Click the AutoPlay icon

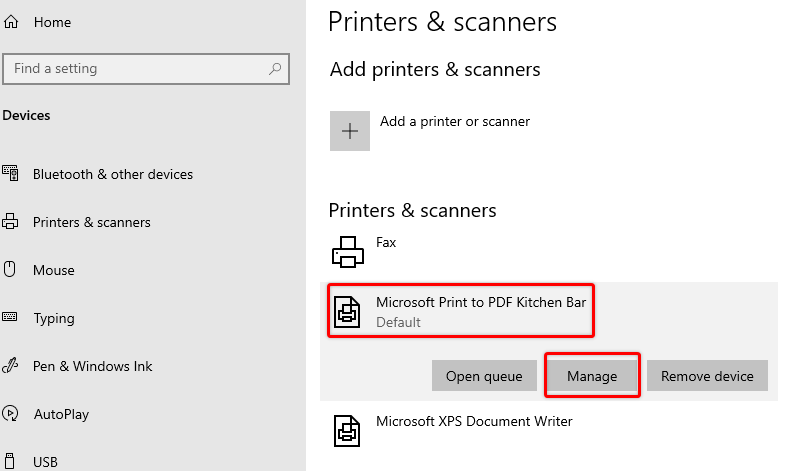10,413
